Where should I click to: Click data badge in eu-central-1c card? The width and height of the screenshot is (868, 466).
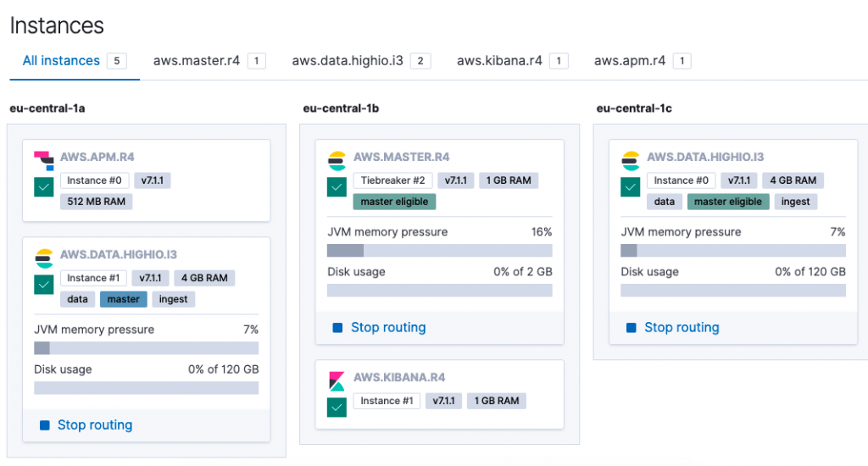tap(665, 202)
